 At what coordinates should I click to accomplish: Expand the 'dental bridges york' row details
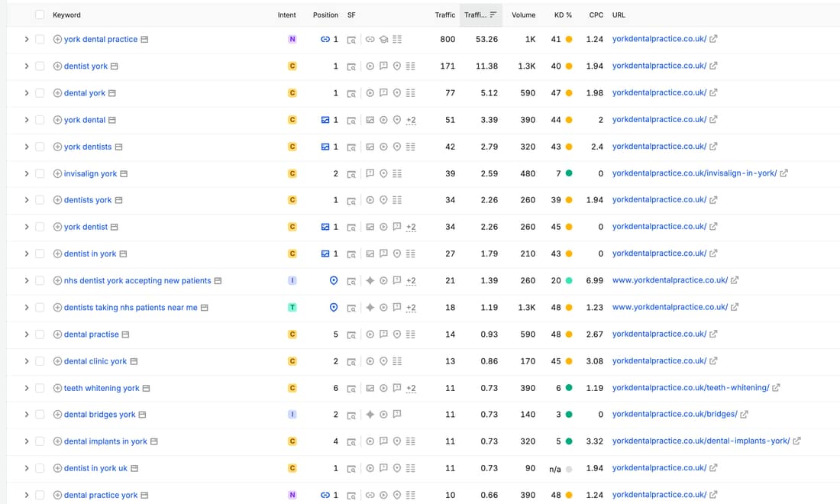click(x=26, y=415)
